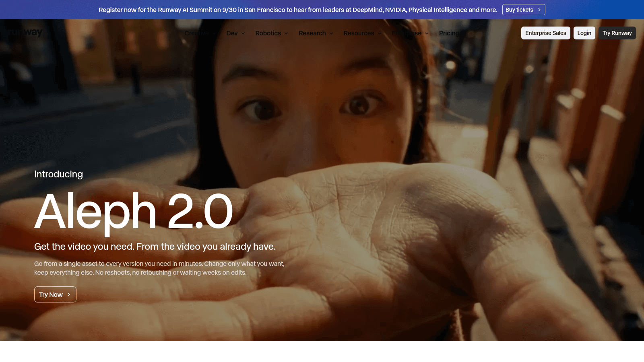Open the Creative menu item
This screenshot has width=644, height=362.
point(197,33)
